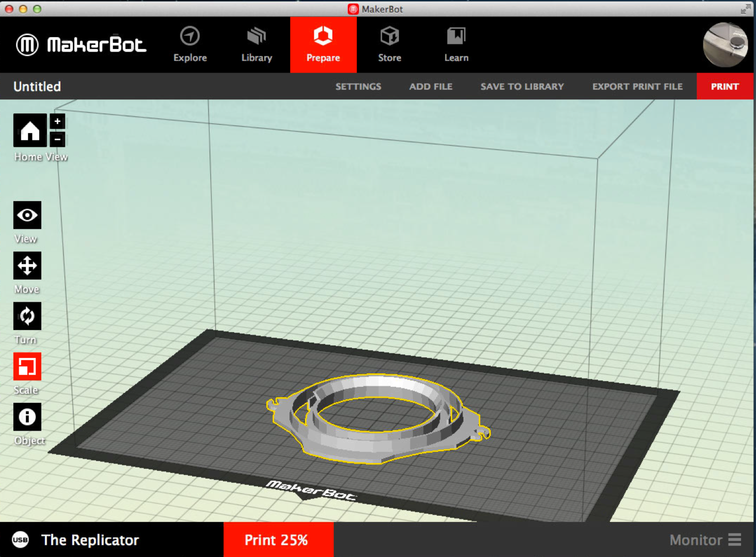
Task: Click SAVE TO LIBRARY
Action: coord(522,87)
